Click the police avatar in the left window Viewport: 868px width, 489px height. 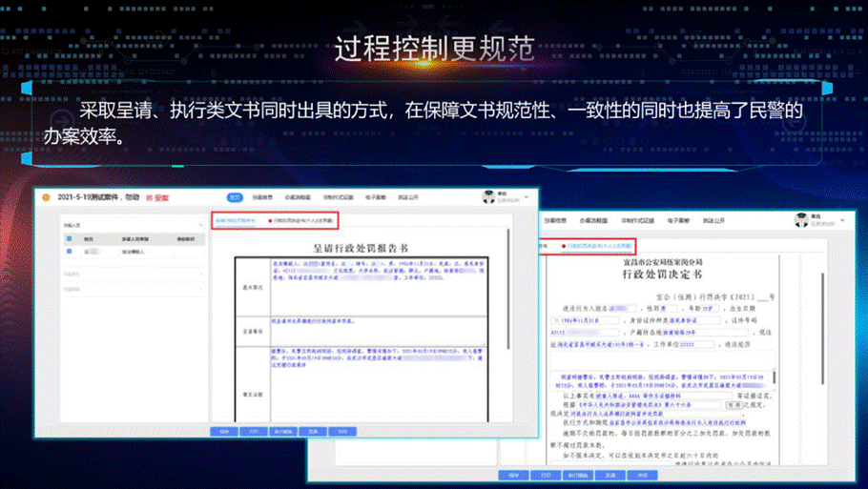click(x=489, y=196)
